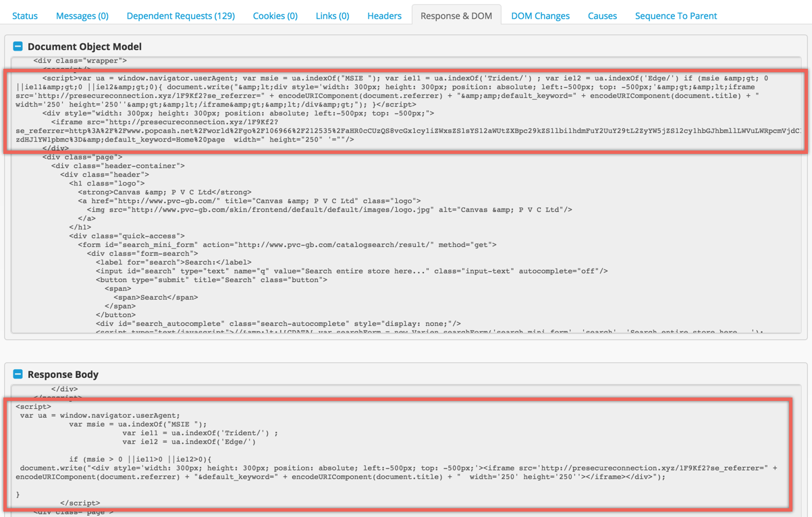Click the div class="quick-access" line
This screenshot has height=517, width=812.
pos(127,236)
